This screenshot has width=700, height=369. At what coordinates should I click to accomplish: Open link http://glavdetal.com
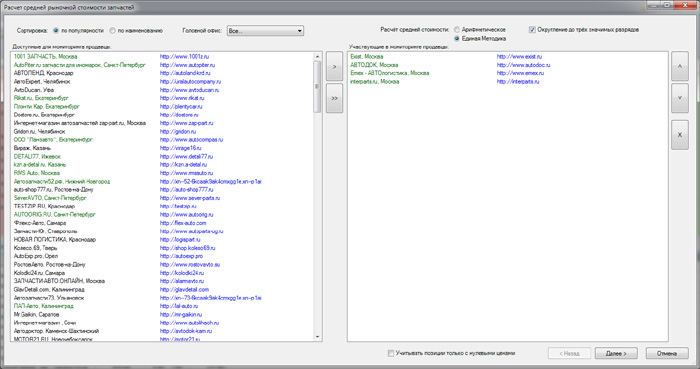point(184,290)
